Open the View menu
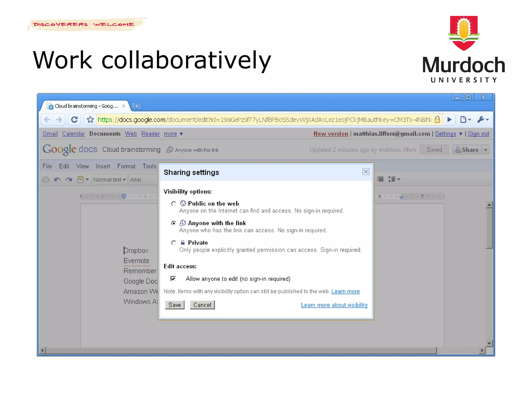 pyautogui.click(x=83, y=166)
